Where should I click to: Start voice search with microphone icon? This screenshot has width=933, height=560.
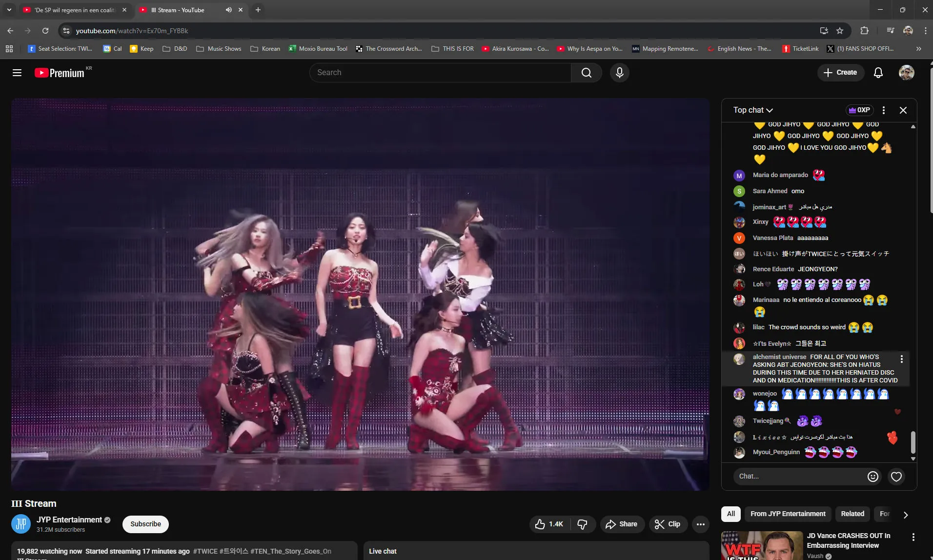pyautogui.click(x=620, y=73)
